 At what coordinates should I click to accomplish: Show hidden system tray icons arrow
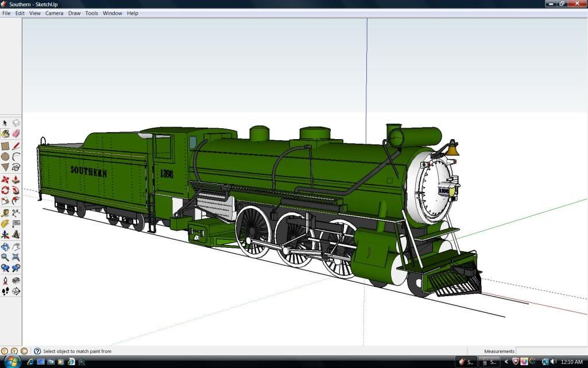tap(506, 362)
